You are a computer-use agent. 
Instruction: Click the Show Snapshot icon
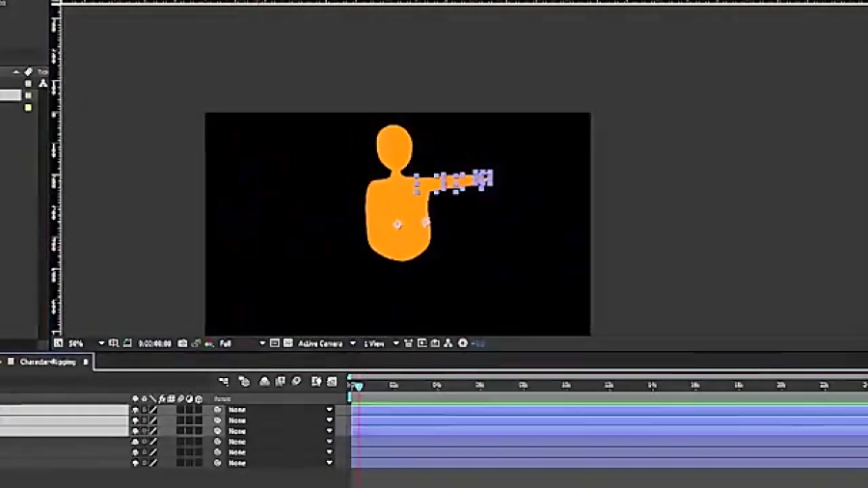point(196,343)
